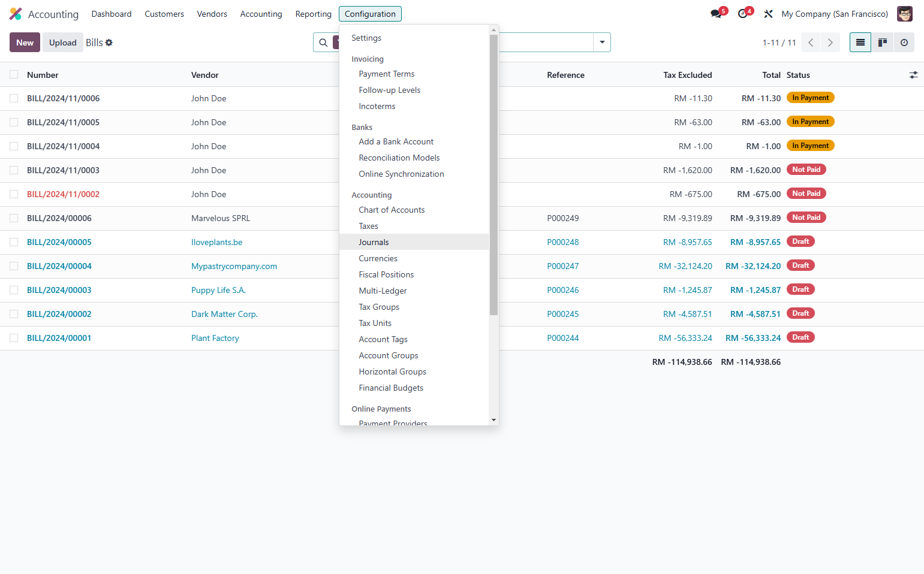
Task: Switch to list view
Action: pos(860,43)
